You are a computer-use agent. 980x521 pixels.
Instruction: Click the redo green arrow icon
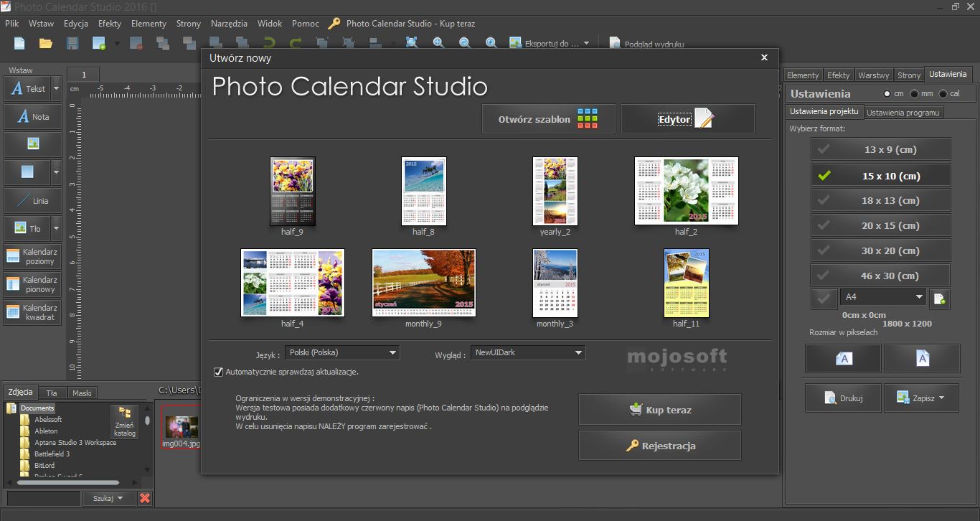click(x=296, y=44)
